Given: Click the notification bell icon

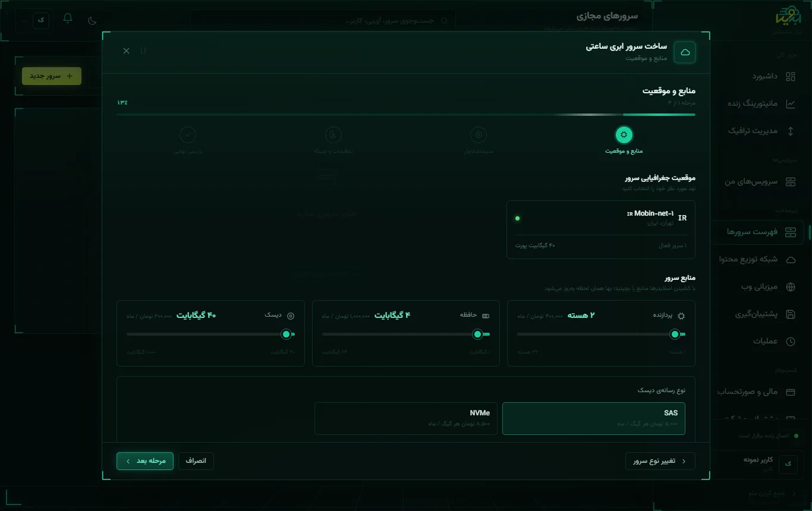Looking at the screenshot, I should pyautogui.click(x=68, y=18).
